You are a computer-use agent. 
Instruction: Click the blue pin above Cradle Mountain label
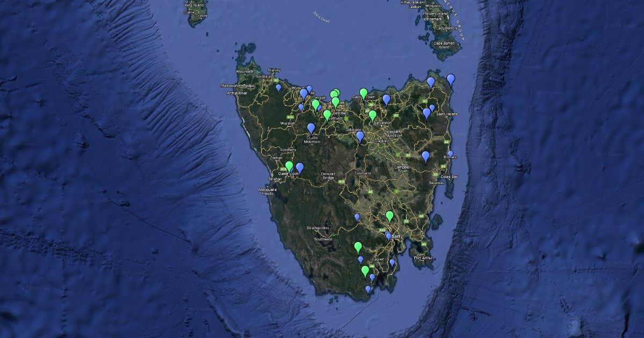(x=311, y=128)
